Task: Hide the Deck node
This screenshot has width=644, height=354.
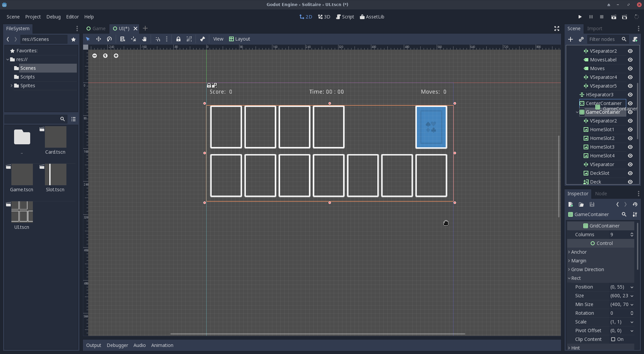Action: click(630, 182)
